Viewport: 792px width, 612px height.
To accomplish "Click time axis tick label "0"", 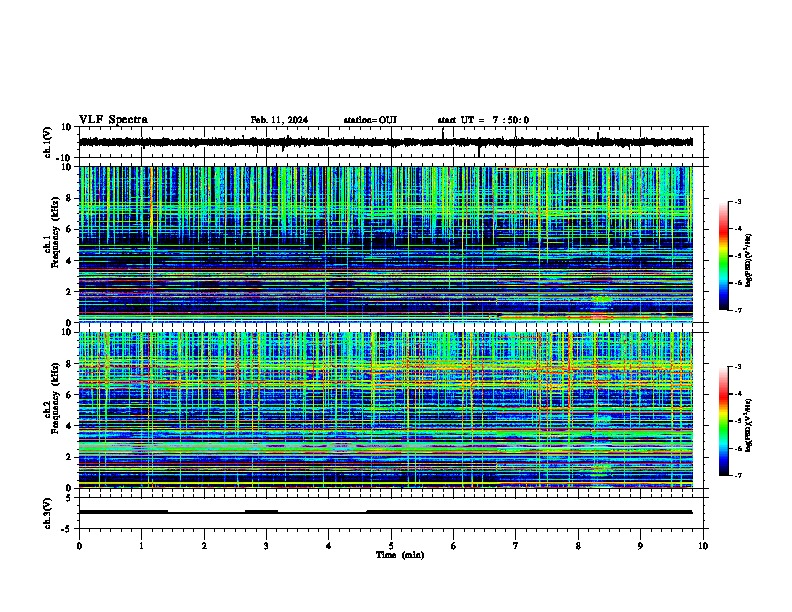I will 79,546.
